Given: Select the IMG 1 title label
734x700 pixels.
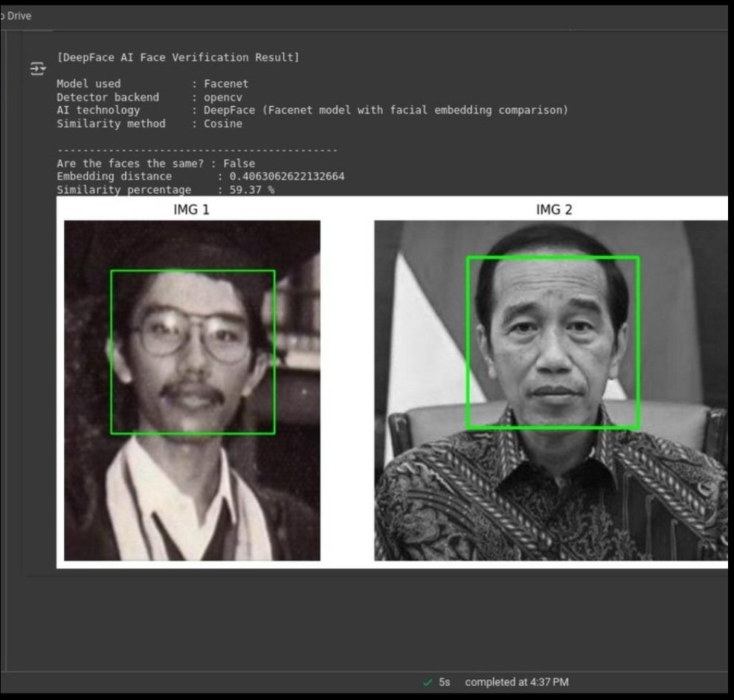Looking at the screenshot, I should (x=191, y=209).
